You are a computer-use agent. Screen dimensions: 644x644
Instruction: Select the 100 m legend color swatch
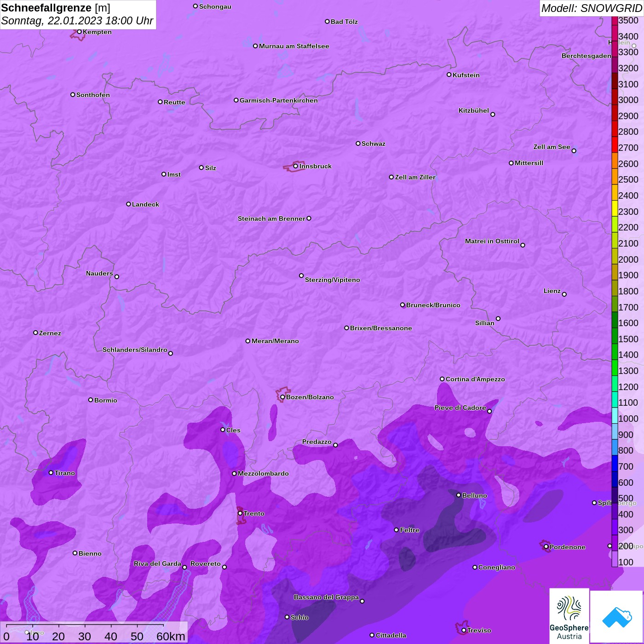[x=615, y=558]
